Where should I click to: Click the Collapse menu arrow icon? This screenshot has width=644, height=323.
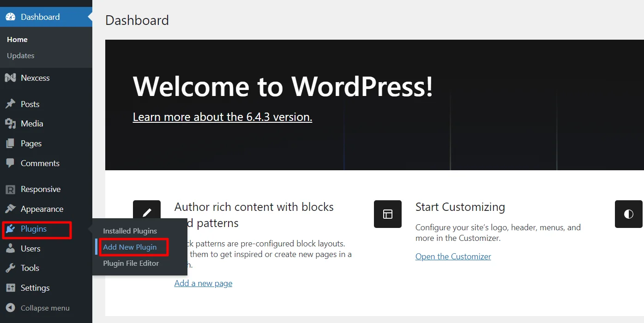pyautogui.click(x=10, y=308)
